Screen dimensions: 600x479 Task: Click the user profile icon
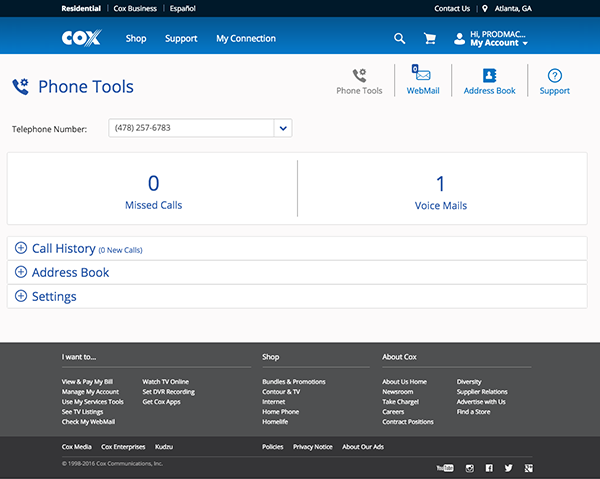(459, 39)
